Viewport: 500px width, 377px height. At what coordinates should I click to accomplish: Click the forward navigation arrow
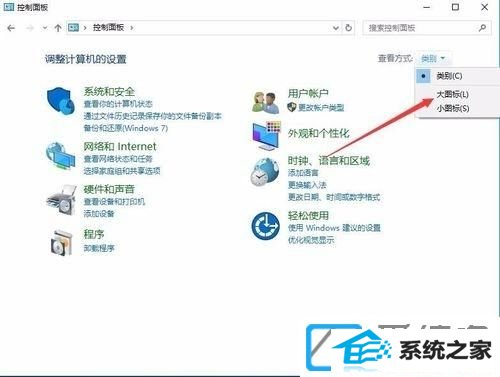tap(30, 28)
